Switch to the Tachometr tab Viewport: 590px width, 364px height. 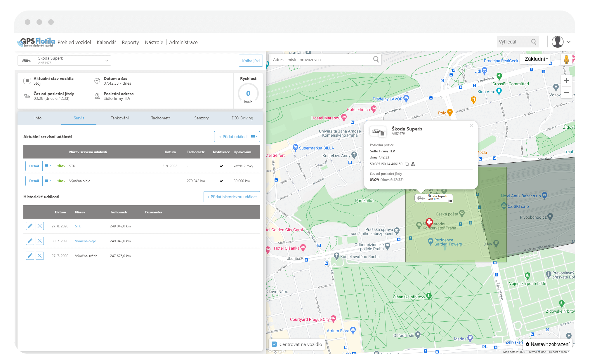(161, 118)
